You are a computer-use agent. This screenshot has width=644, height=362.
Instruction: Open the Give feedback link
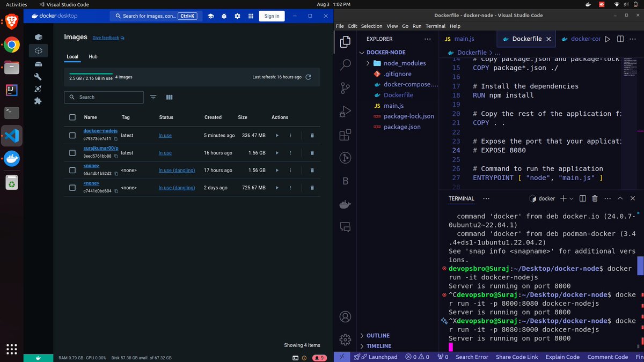coord(108,38)
